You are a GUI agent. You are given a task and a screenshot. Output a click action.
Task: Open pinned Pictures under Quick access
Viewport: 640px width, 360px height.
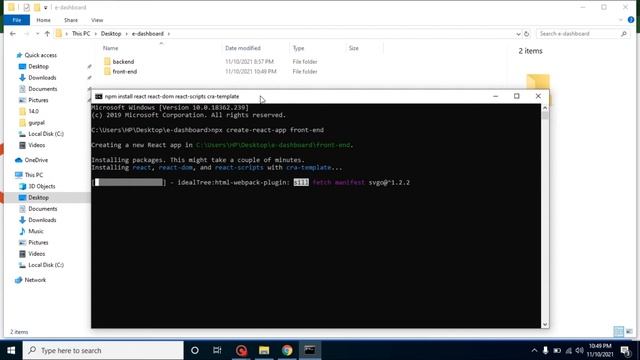[38, 100]
